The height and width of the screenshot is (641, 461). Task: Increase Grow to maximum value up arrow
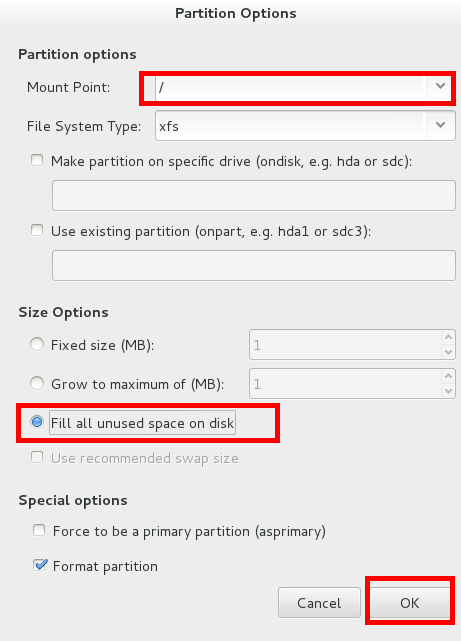click(x=448, y=376)
